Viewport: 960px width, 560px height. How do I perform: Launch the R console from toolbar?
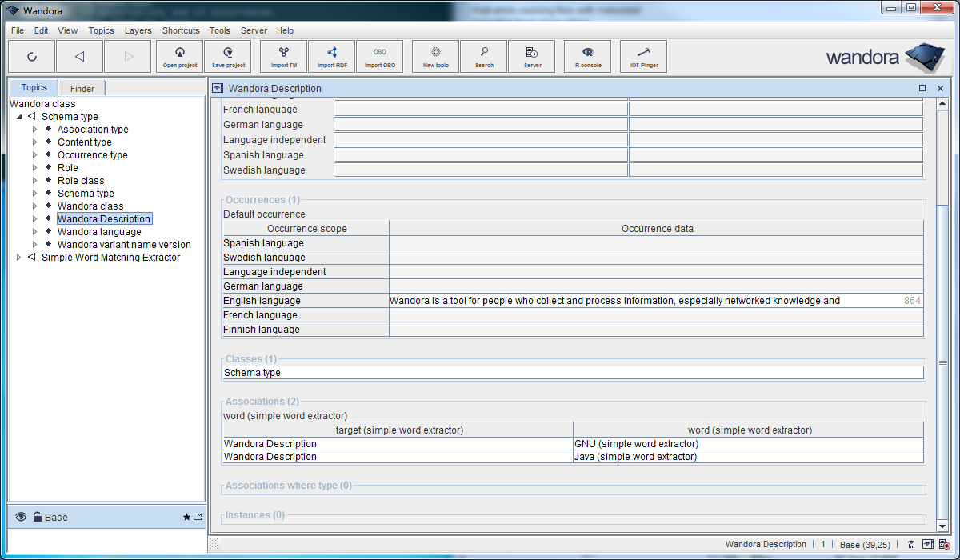tap(588, 57)
